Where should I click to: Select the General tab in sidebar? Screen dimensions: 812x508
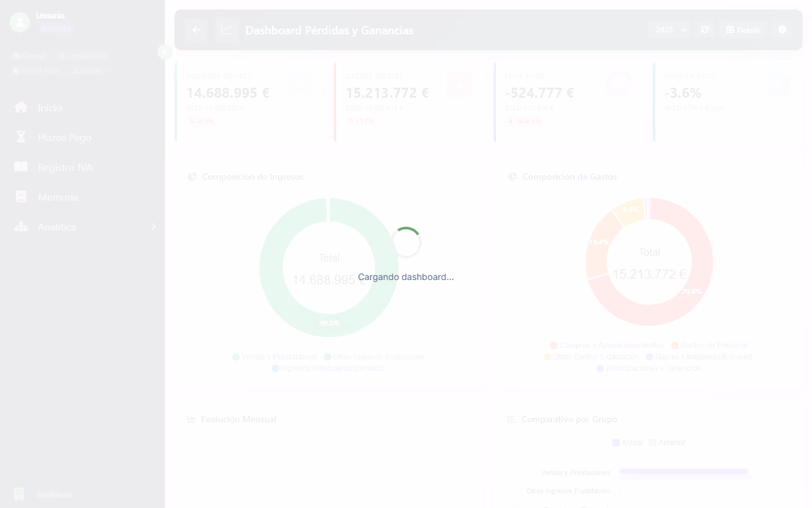(29, 56)
